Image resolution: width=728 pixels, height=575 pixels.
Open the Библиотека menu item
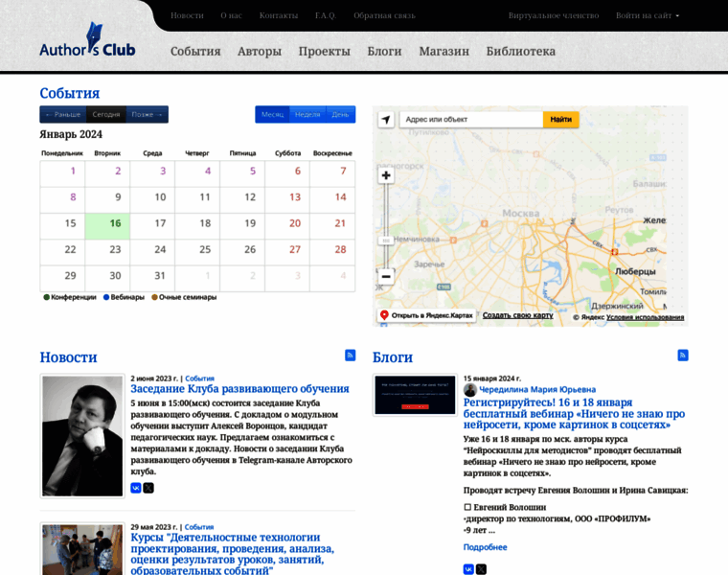[520, 51]
